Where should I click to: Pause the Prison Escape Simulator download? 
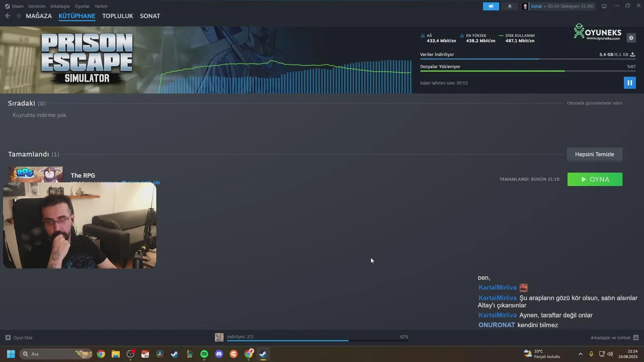point(629,82)
